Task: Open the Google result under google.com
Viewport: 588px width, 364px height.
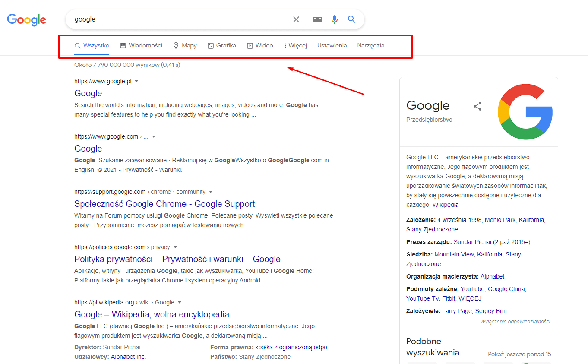Action: click(88, 149)
